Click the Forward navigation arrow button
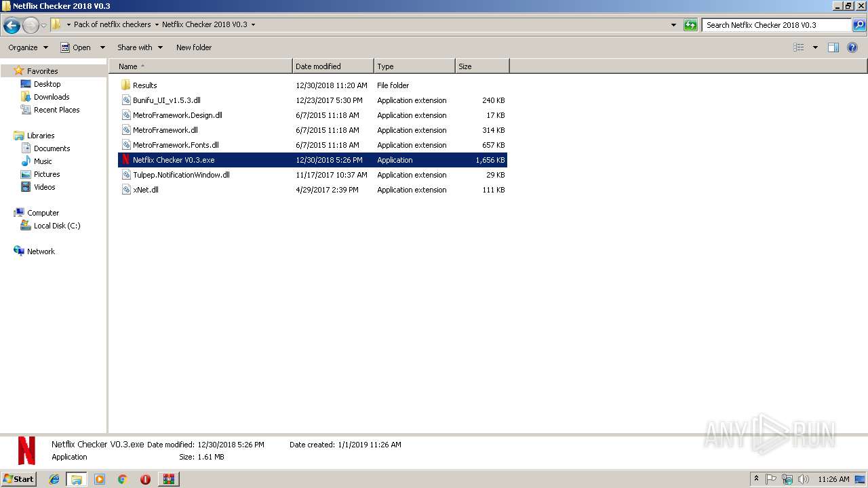The image size is (868, 488). [31, 26]
